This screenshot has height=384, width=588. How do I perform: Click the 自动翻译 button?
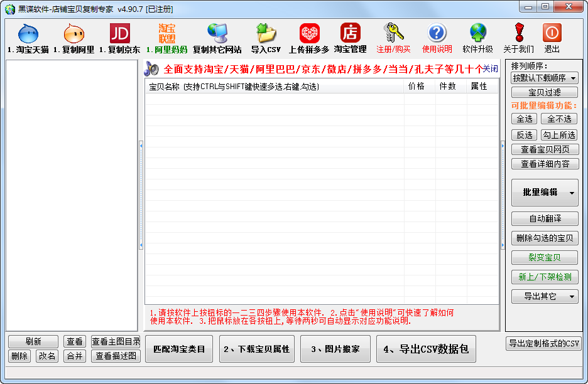[545, 218]
